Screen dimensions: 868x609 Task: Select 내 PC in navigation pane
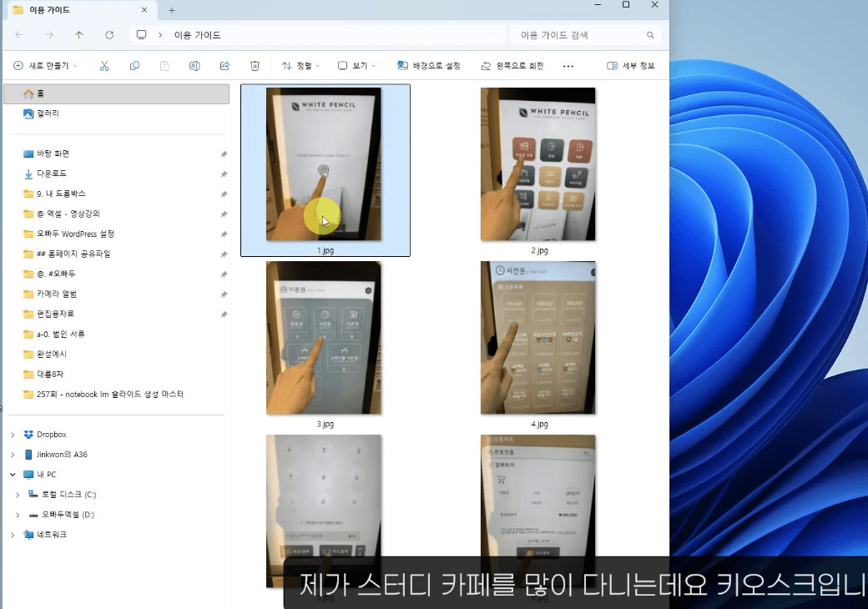[46, 475]
